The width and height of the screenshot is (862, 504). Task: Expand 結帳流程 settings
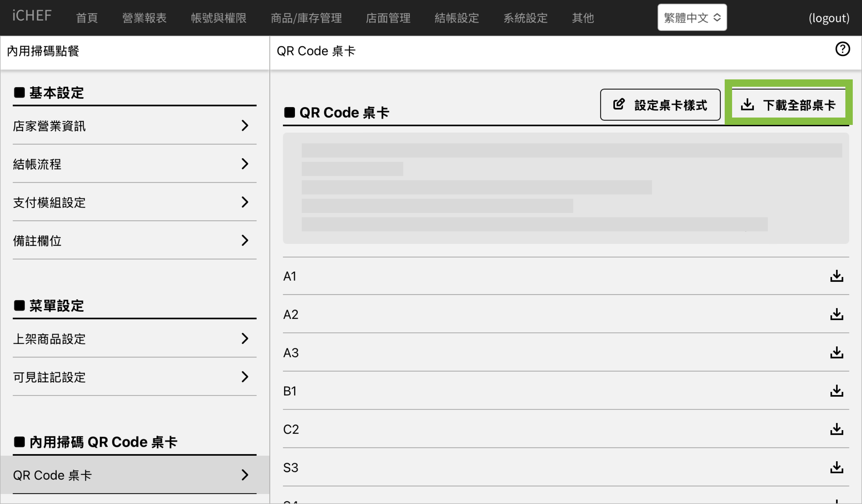(x=135, y=164)
